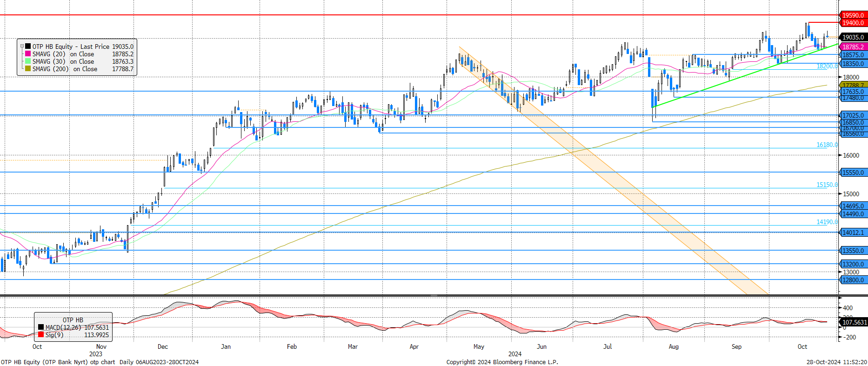This screenshot has height=366, width=868.
Task: Click the 16000 price axis tick
Action: pyautogui.click(x=851, y=155)
